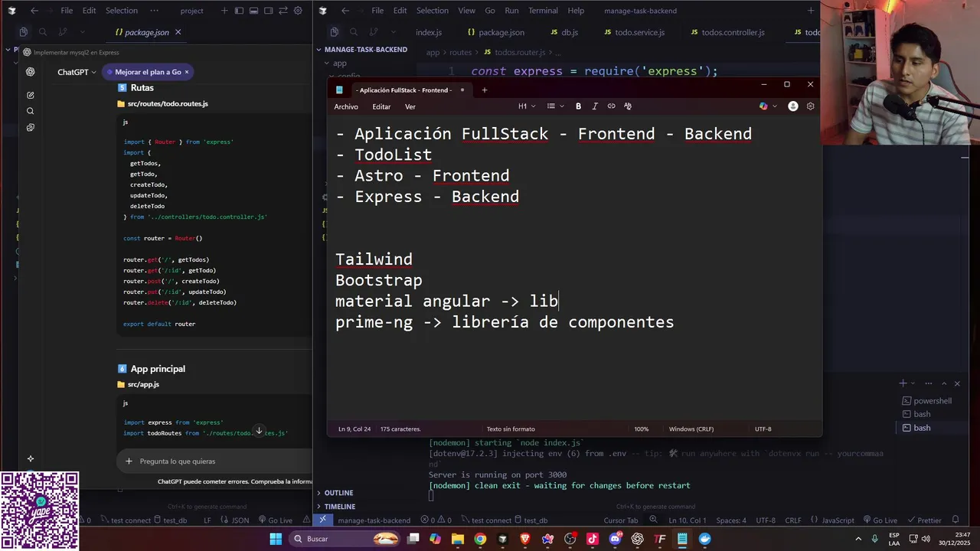Image resolution: width=980 pixels, height=551 pixels.
Task: Open the account icon in Notepad
Action: coord(793,106)
